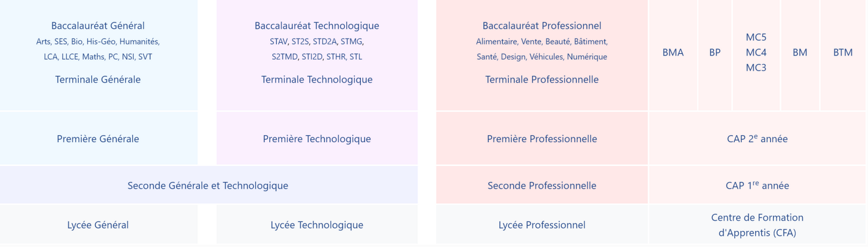Click the MC4 label
Screen dimensions: 868x247
[756, 52]
